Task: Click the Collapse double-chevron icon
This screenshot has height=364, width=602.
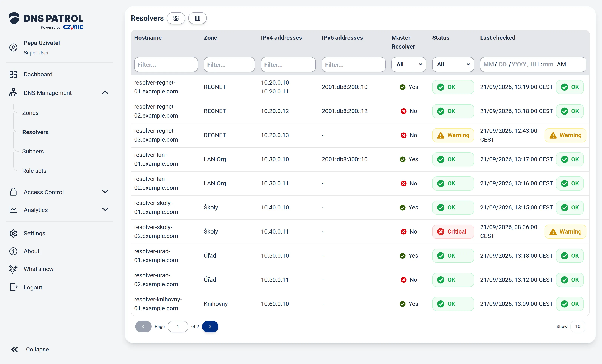Action: coord(14,350)
